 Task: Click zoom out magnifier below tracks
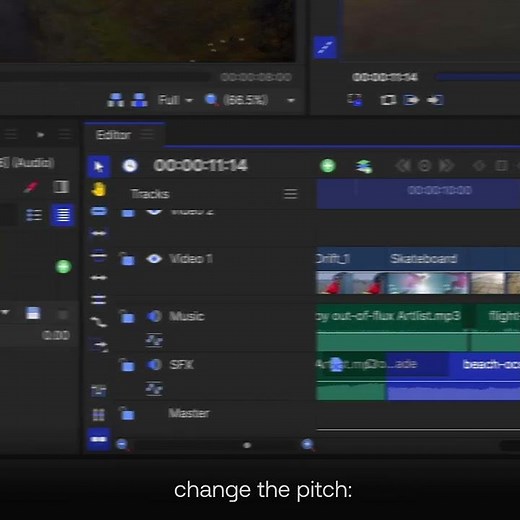click(122, 445)
